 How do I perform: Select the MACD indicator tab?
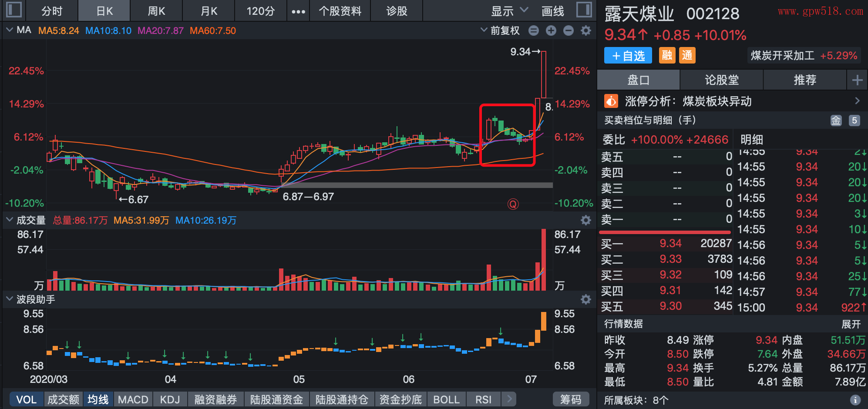[x=133, y=399]
